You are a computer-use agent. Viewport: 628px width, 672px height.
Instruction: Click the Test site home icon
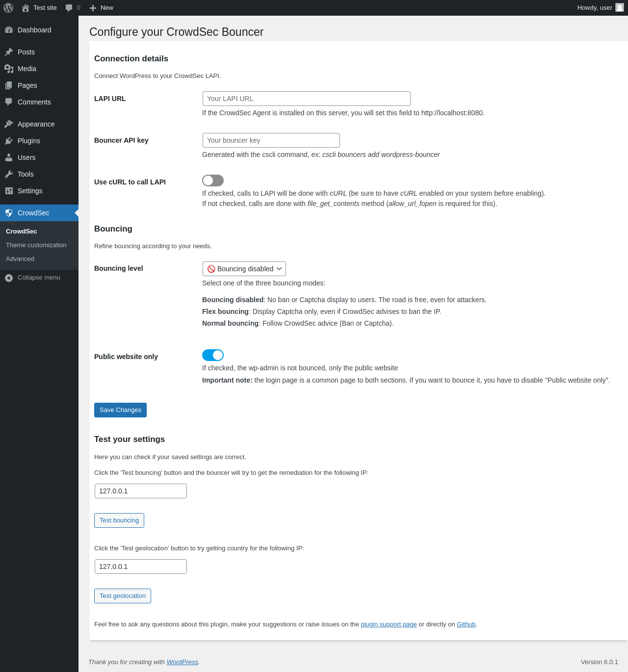pos(26,8)
